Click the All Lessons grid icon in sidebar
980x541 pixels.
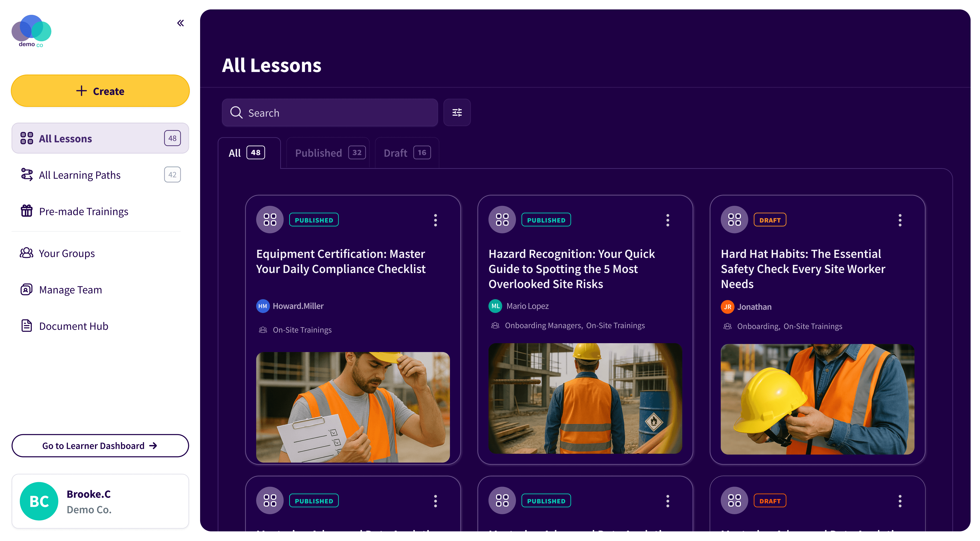[27, 138]
